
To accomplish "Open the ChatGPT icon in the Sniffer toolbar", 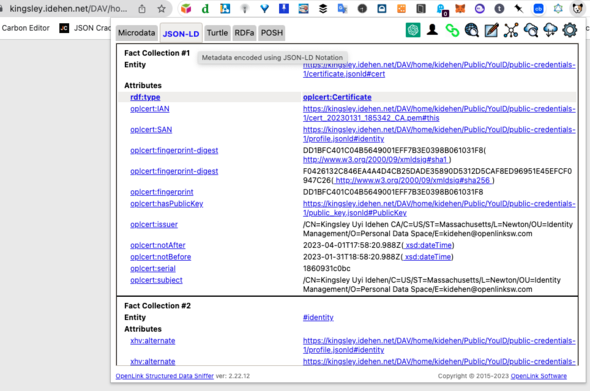I will [413, 30].
